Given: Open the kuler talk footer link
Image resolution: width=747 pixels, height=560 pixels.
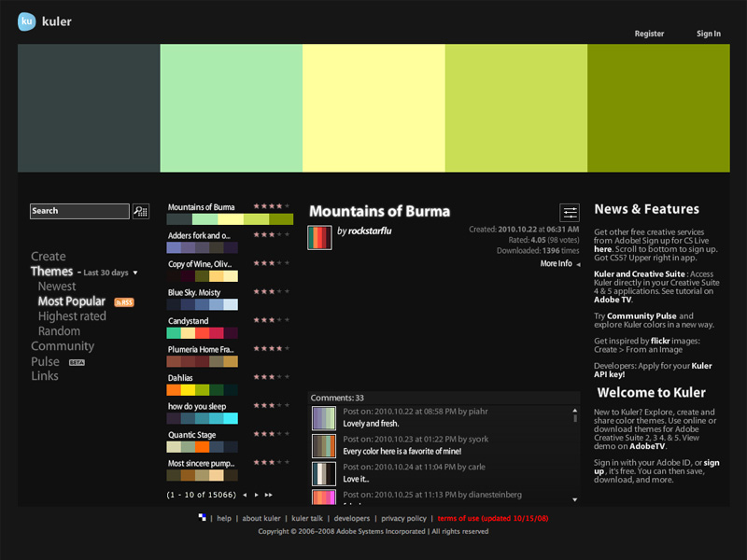Looking at the screenshot, I should pyautogui.click(x=307, y=518).
